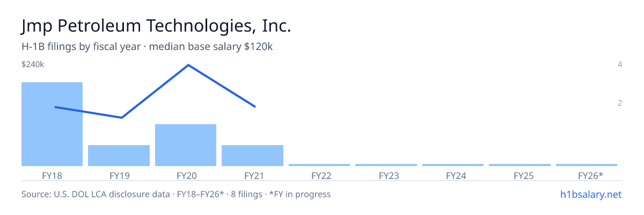The height and width of the screenshot is (215, 644).
Task: Click the FY26* bar stub
Action: pos(587,165)
